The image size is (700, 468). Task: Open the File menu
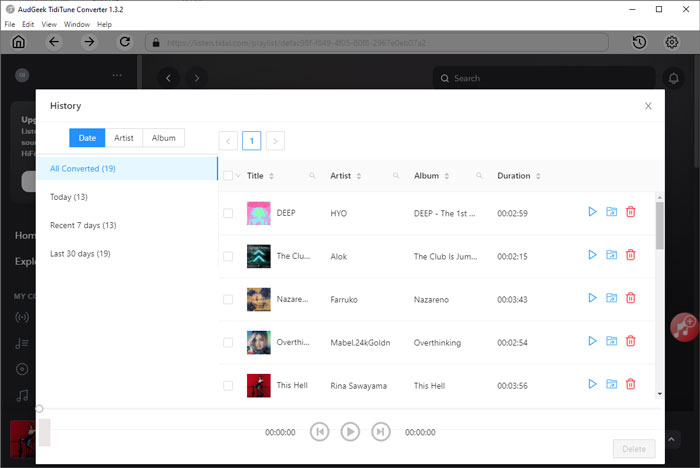pos(10,24)
